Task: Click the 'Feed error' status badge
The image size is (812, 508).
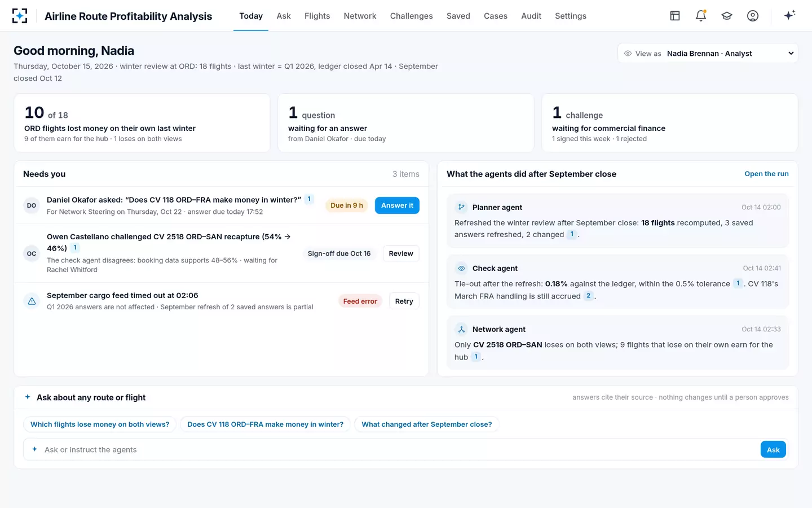Action: [360, 301]
